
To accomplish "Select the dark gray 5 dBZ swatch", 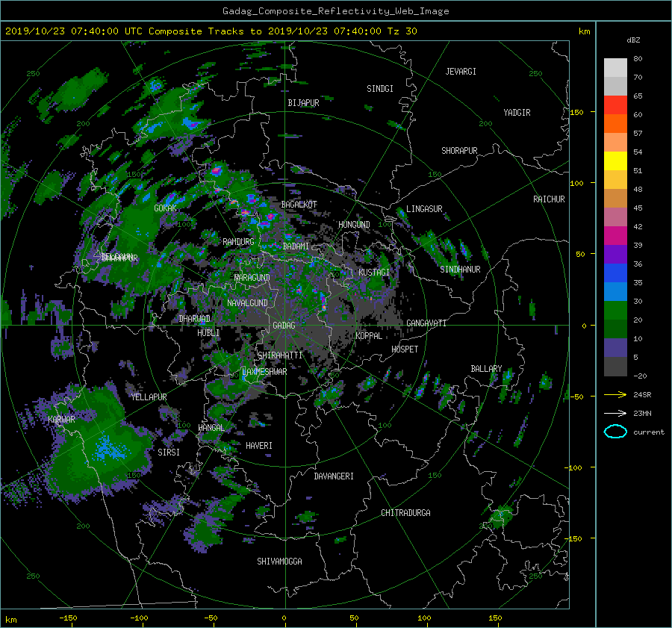I will tap(615, 366).
